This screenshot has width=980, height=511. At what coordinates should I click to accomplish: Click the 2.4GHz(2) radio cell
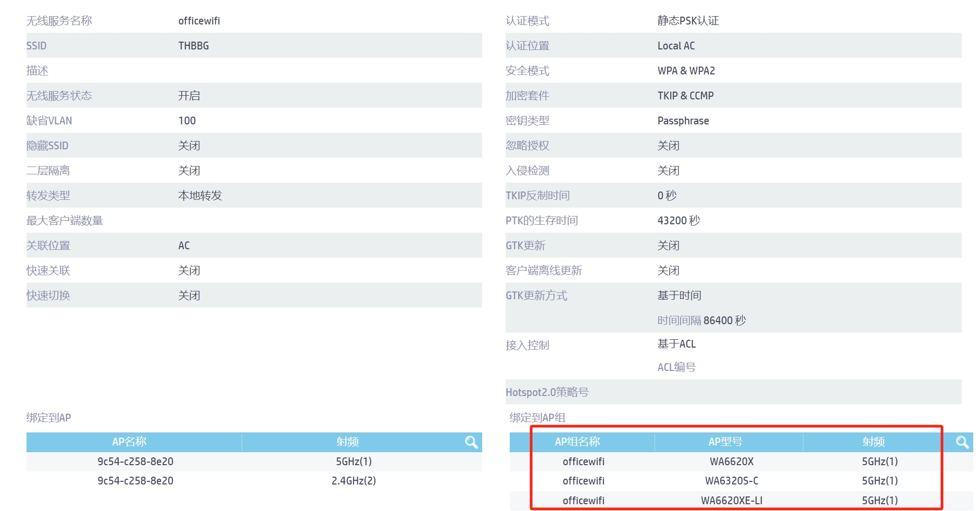[x=354, y=481]
